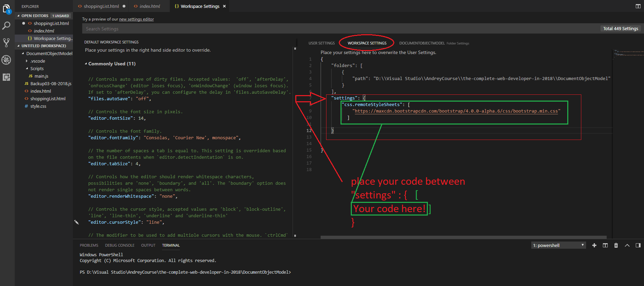Open the powershell terminal selector dropdown
This screenshot has width=644, height=286.
pos(559,245)
